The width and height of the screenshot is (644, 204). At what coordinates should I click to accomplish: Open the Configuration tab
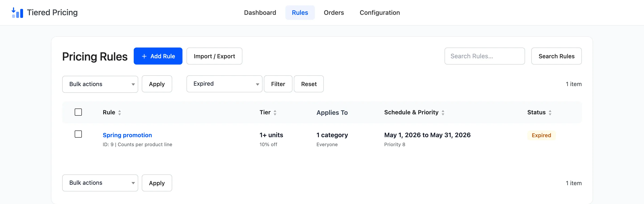pos(379,13)
